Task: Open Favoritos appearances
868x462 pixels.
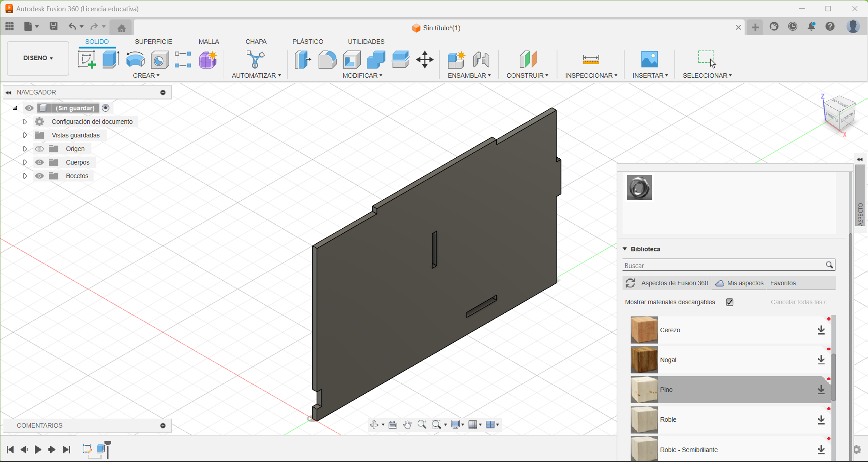Action: click(783, 283)
